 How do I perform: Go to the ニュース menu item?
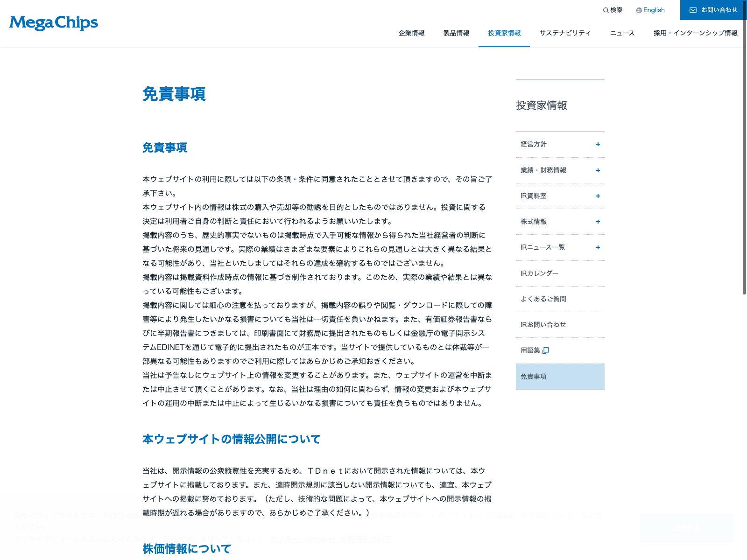[622, 33]
